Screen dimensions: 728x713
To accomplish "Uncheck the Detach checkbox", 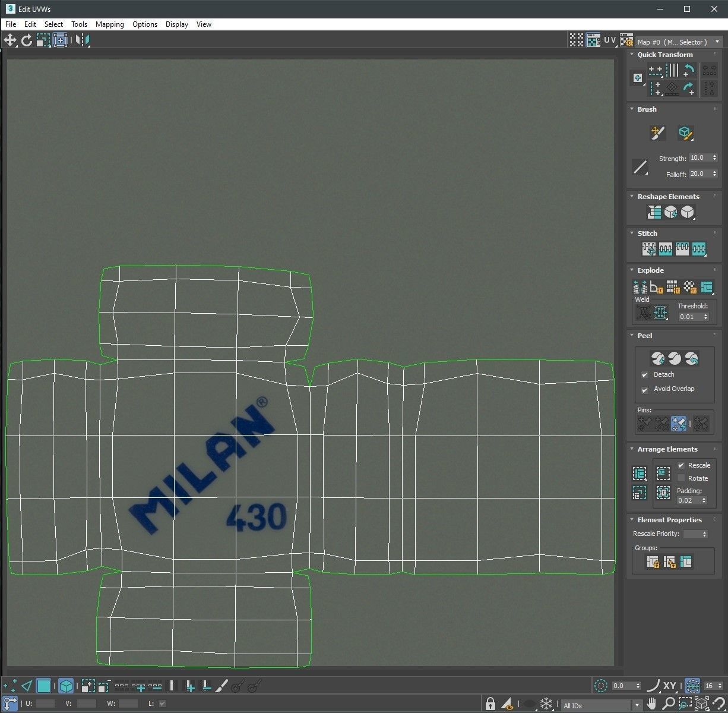I will click(x=645, y=375).
